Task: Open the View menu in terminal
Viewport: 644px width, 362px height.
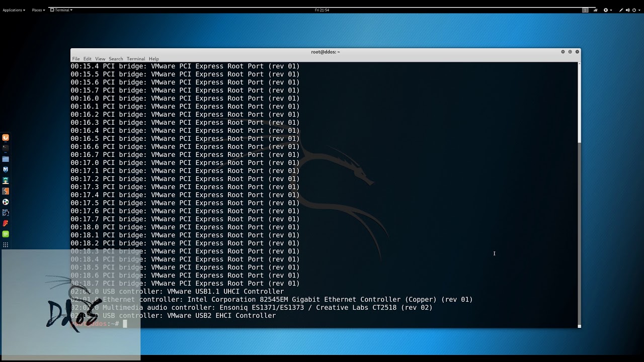Action: 100,59
